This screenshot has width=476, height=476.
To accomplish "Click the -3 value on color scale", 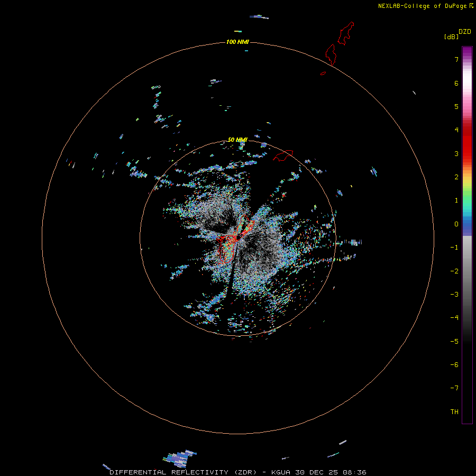I will (x=454, y=295).
